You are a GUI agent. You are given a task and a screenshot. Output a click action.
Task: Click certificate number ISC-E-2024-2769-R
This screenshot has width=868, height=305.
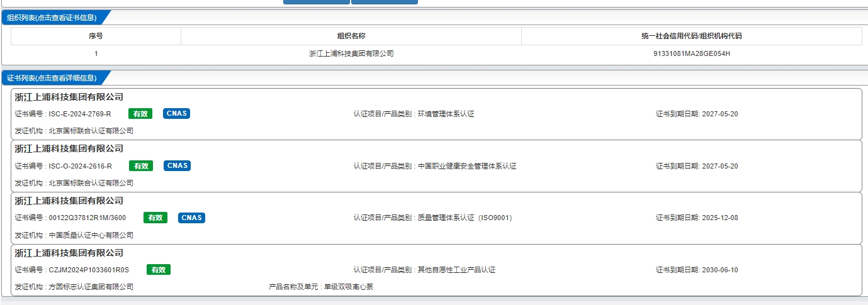coord(80,114)
